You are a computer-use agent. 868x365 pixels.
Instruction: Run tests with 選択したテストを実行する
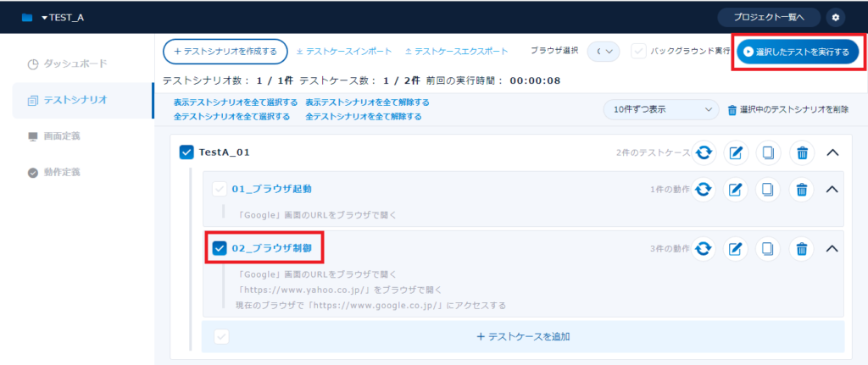(797, 52)
